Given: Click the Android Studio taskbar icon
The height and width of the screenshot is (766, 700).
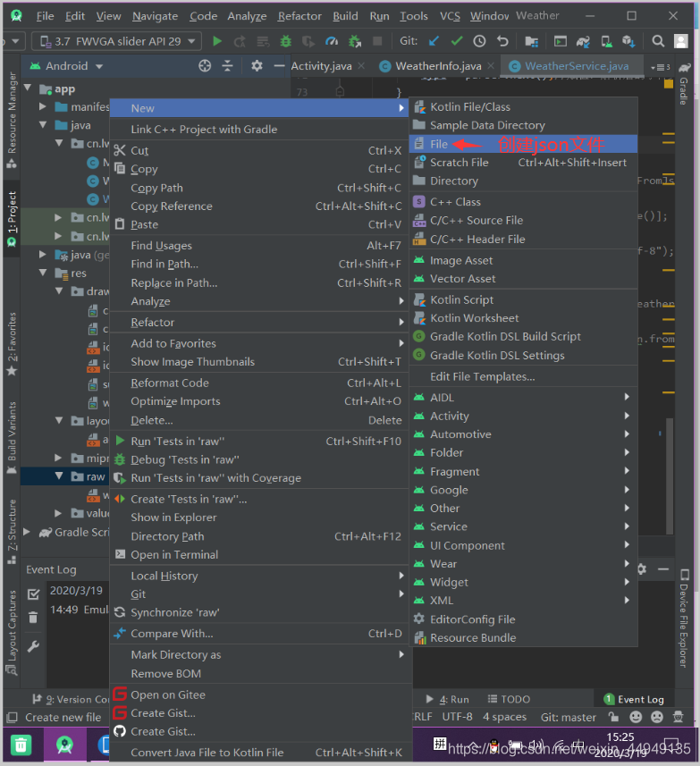Looking at the screenshot, I should tap(64, 745).
